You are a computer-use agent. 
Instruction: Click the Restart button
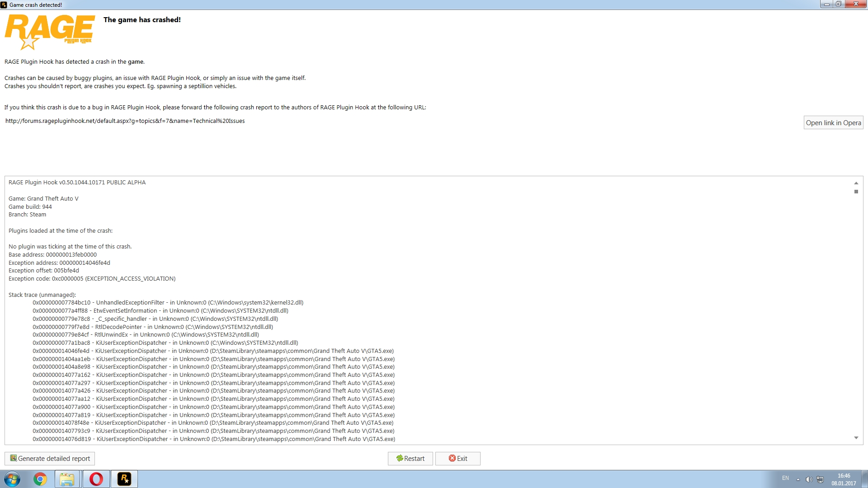(410, 458)
